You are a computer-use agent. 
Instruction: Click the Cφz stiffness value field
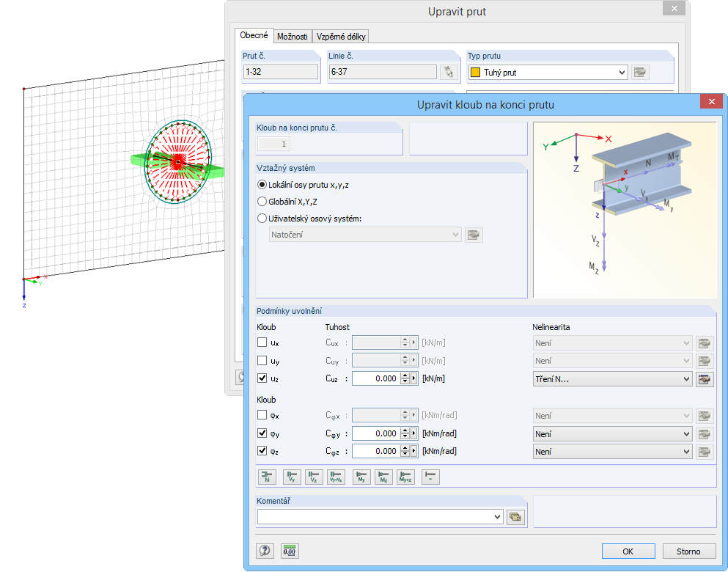(377, 451)
